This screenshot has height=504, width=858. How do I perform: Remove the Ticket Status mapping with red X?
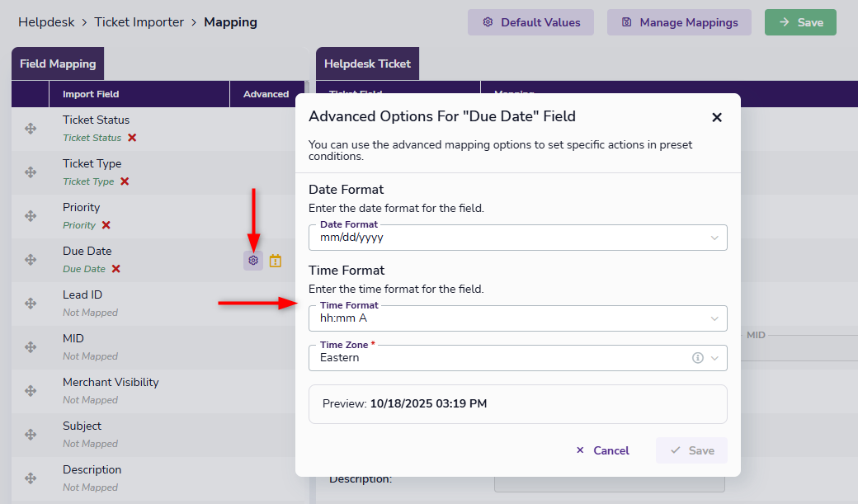[x=132, y=138]
